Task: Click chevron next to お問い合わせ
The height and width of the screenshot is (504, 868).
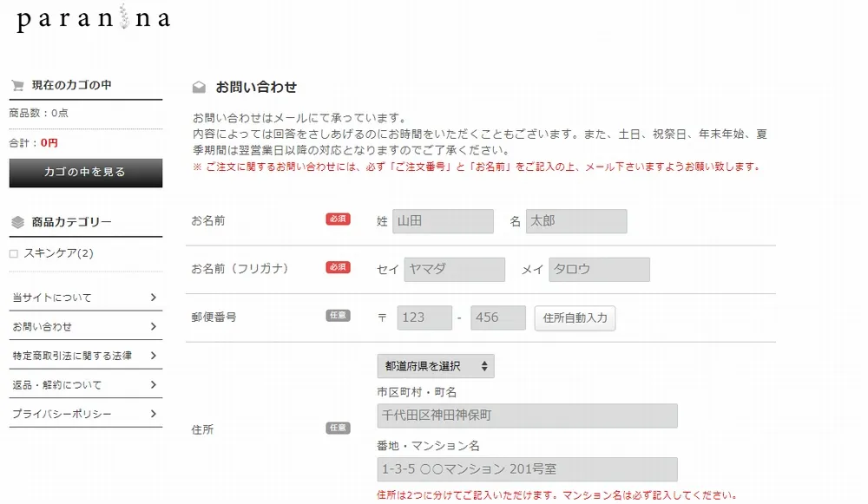Action: (x=154, y=326)
